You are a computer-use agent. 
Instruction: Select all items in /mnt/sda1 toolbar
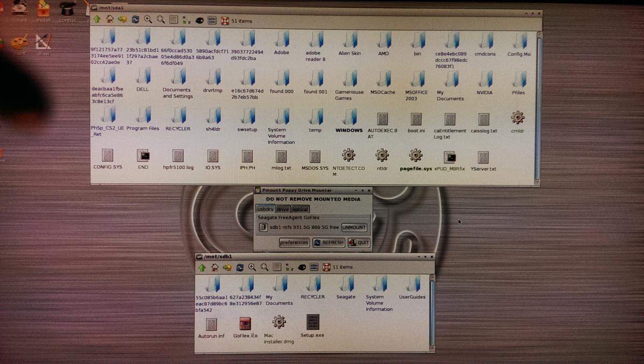click(x=212, y=20)
